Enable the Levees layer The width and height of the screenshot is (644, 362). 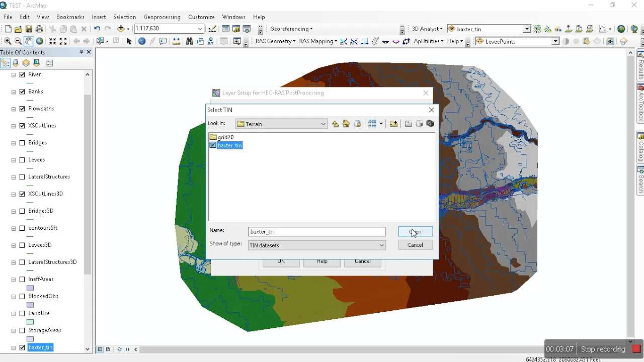22,160
